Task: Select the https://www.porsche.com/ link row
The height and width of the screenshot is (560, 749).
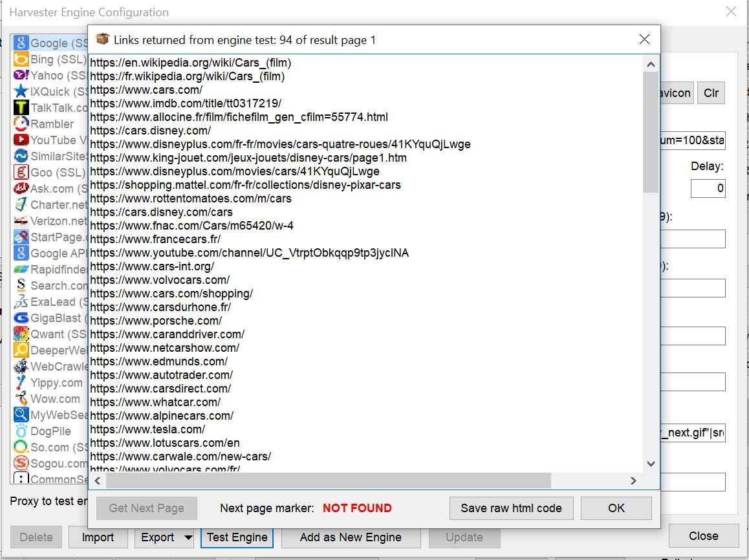Action: [x=156, y=320]
